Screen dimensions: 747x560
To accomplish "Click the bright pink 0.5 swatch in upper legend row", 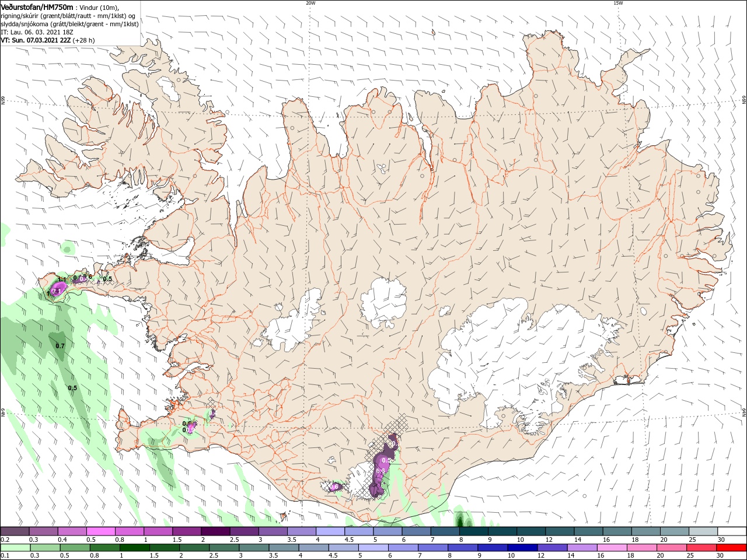I will click(100, 531).
